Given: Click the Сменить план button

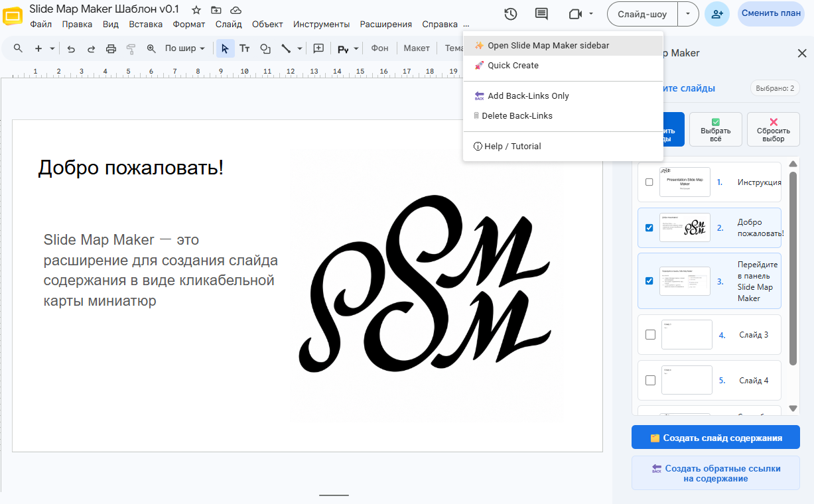Looking at the screenshot, I should pos(771,14).
